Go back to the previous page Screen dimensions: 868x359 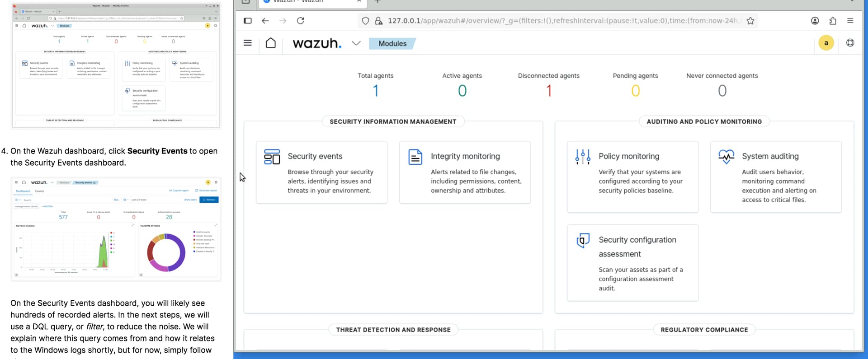tap(265, 21)
